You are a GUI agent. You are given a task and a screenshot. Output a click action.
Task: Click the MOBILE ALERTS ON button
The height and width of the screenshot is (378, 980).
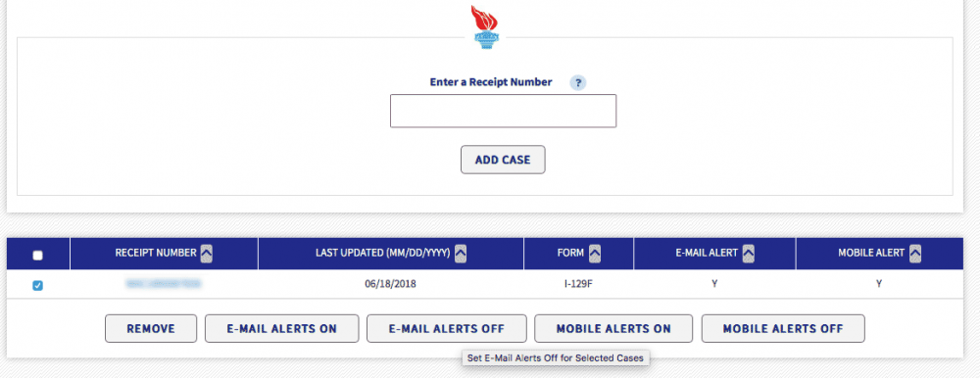[613, 329]
